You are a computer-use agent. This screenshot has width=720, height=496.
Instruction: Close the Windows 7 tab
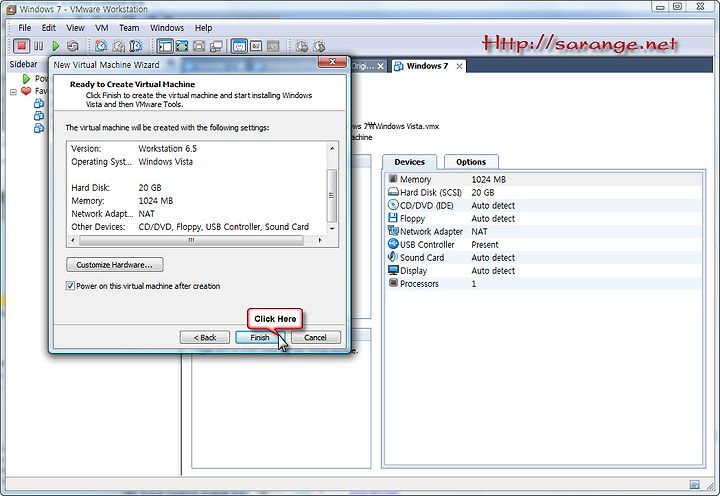459,66
